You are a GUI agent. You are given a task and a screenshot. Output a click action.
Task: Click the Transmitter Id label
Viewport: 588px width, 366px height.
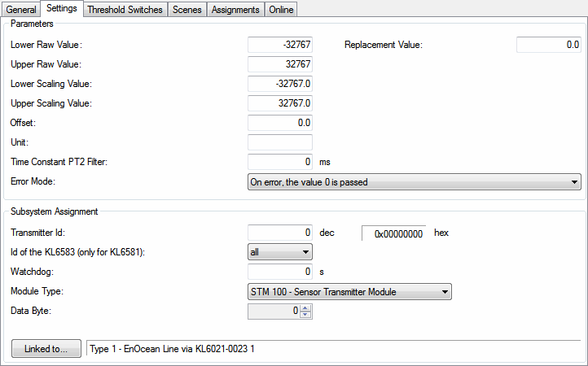click(x=38, y=233)
